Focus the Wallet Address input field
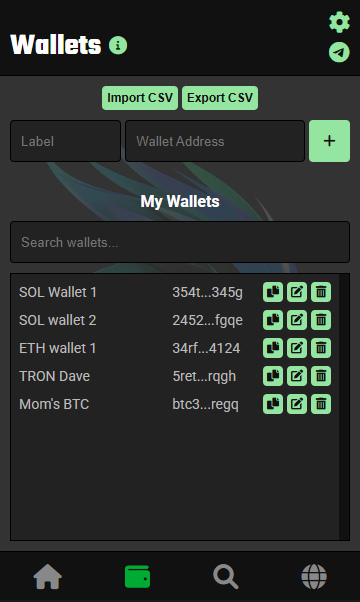This screenshot has width=360, height=602. click(215, 141)
